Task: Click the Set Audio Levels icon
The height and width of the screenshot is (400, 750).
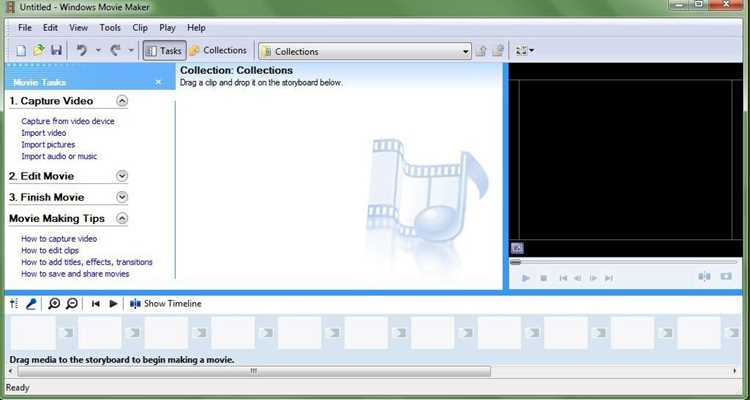Action: pyautogui.click(x=14, y=304)
